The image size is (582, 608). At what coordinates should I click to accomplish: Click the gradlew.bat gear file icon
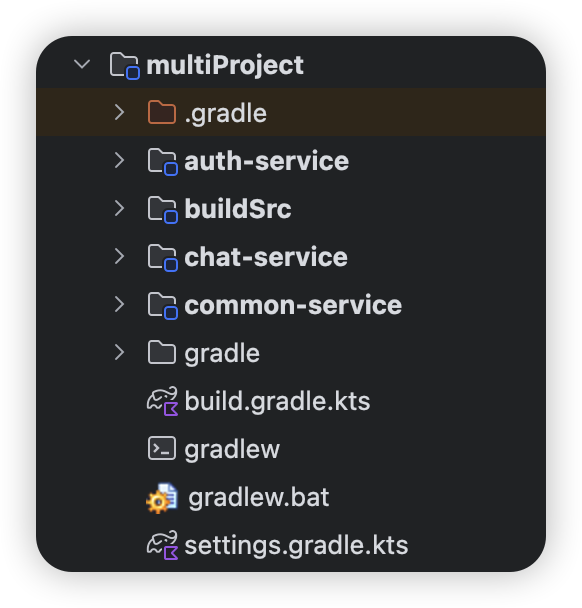(x=162, y=498)
